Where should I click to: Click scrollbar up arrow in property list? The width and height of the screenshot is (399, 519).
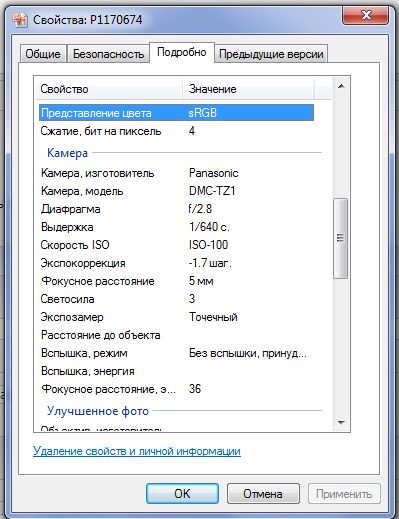click(341, 87)
